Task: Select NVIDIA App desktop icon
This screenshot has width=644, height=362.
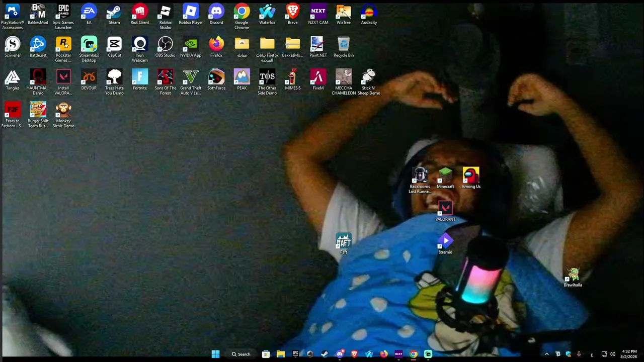Action: click(191, 47)
